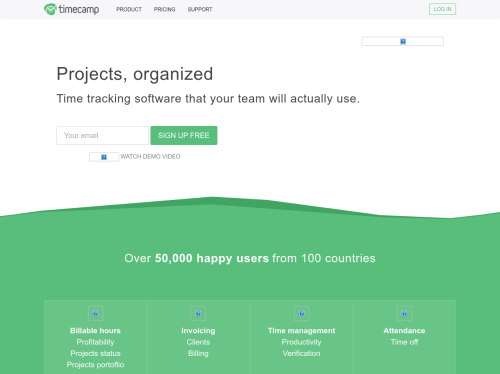Image resolution: width=500 pixels, height=374 pixels.
Task: Open the Support menu item
Action: [x=200, y=9]
